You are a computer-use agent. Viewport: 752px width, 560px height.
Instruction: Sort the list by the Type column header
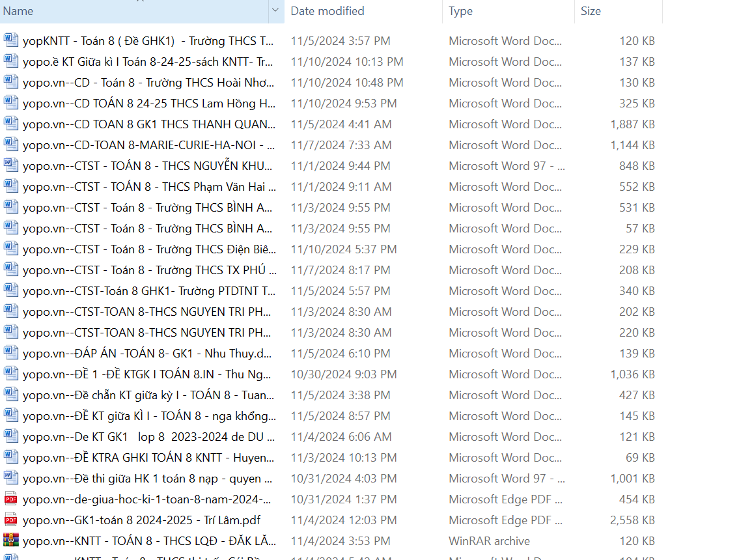click(460, 11)
